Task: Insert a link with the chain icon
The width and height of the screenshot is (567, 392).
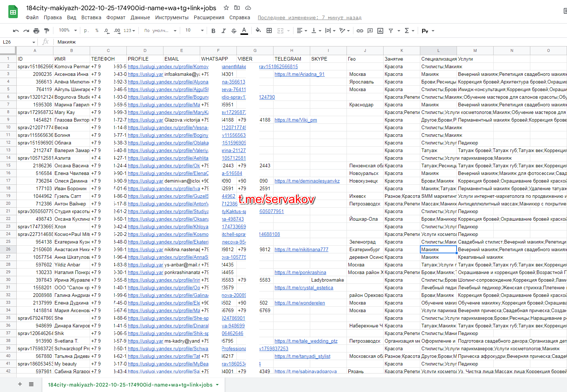Action: tap(360, 31)
